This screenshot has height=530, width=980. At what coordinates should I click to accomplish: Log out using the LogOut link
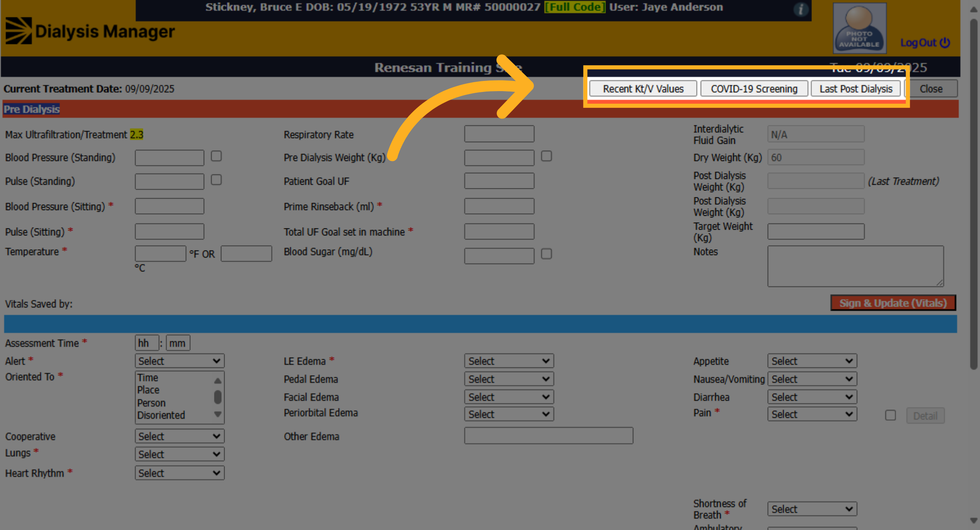925,42
